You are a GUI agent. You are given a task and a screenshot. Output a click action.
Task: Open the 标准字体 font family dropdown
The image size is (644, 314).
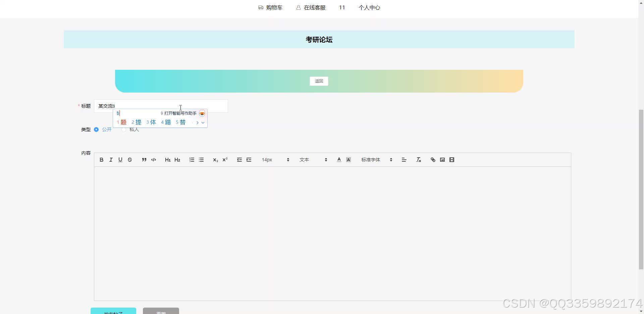click(376, 160)
